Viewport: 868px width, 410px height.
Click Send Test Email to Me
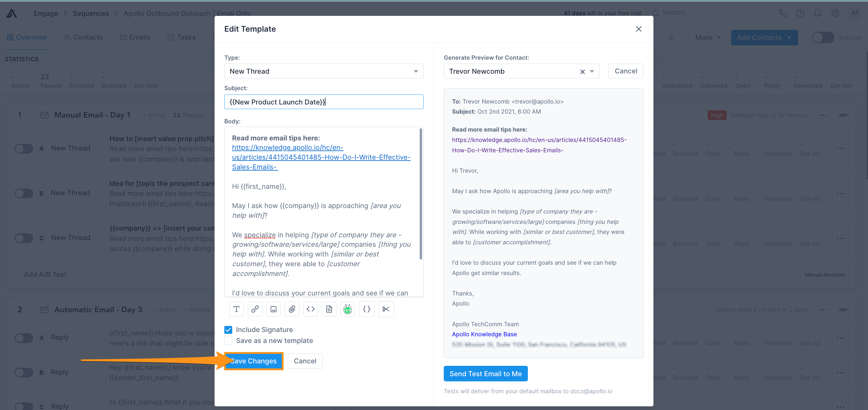pyautogui.click(x=485, y=373)
